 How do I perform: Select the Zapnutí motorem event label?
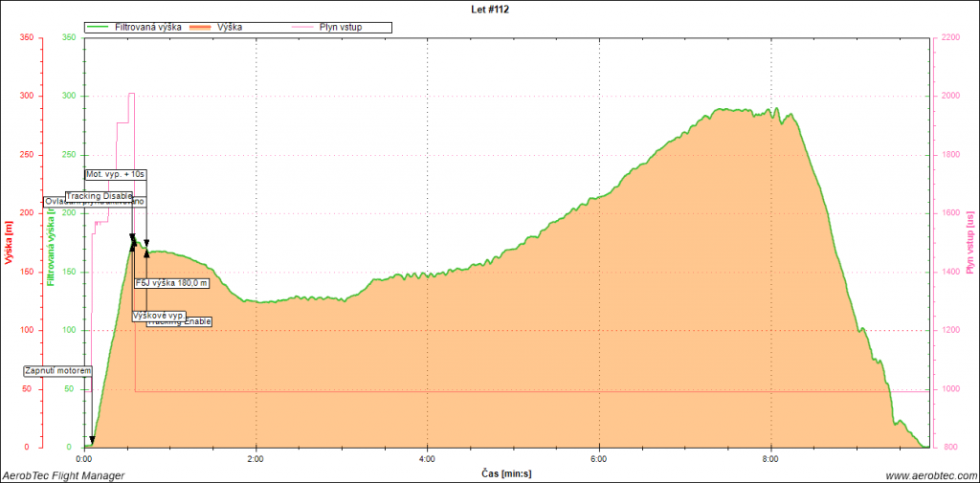point(57,371)
